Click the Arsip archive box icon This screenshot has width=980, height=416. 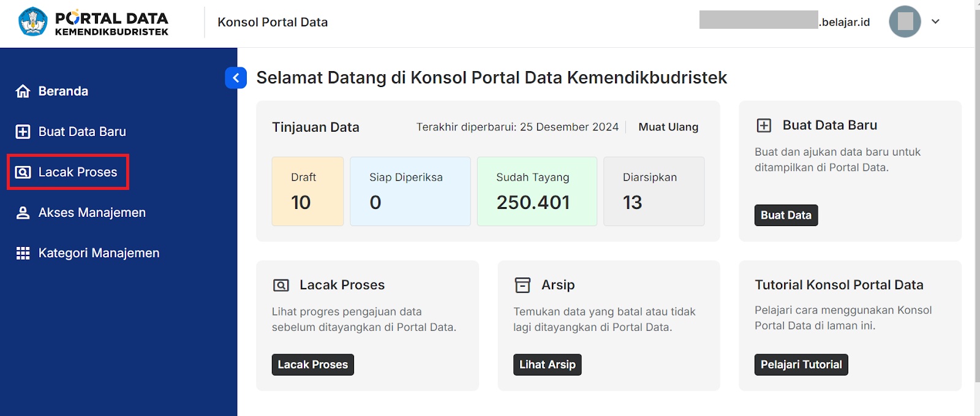[522, 285]
